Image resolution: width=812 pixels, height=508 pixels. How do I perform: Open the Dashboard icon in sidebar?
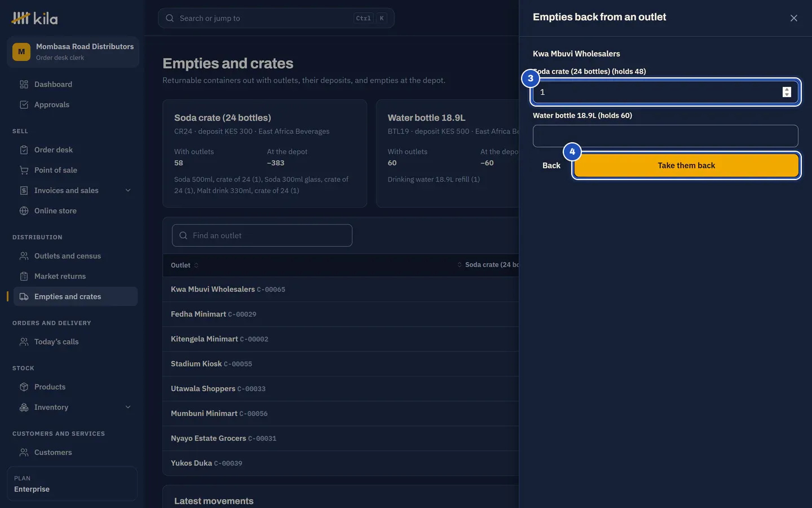pyautogui.click(x=24, y=85)
